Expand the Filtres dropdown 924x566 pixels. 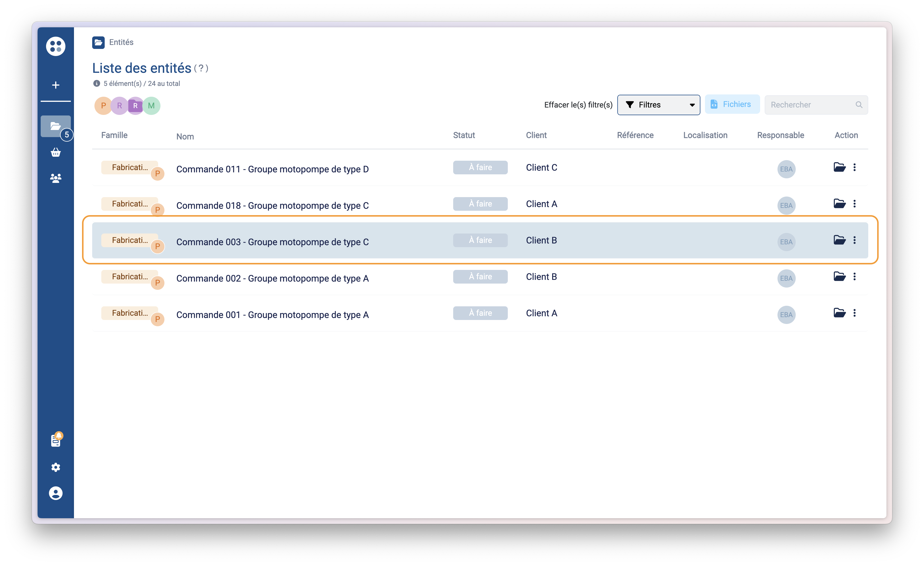[659, 105]
